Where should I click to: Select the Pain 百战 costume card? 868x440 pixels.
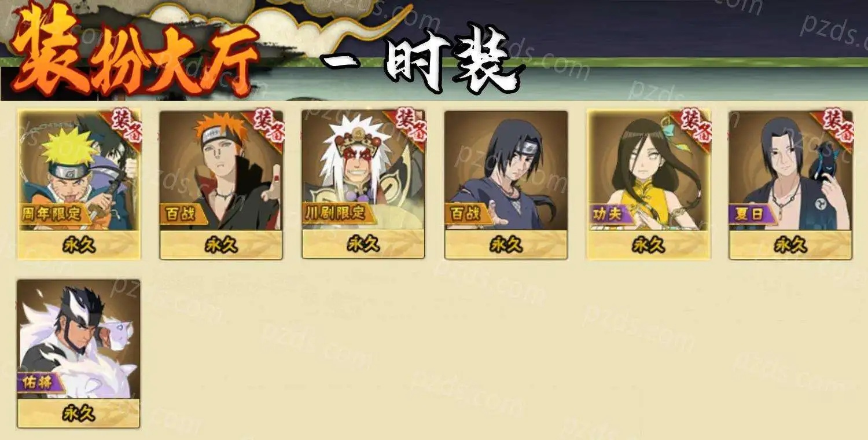[221, 185]
